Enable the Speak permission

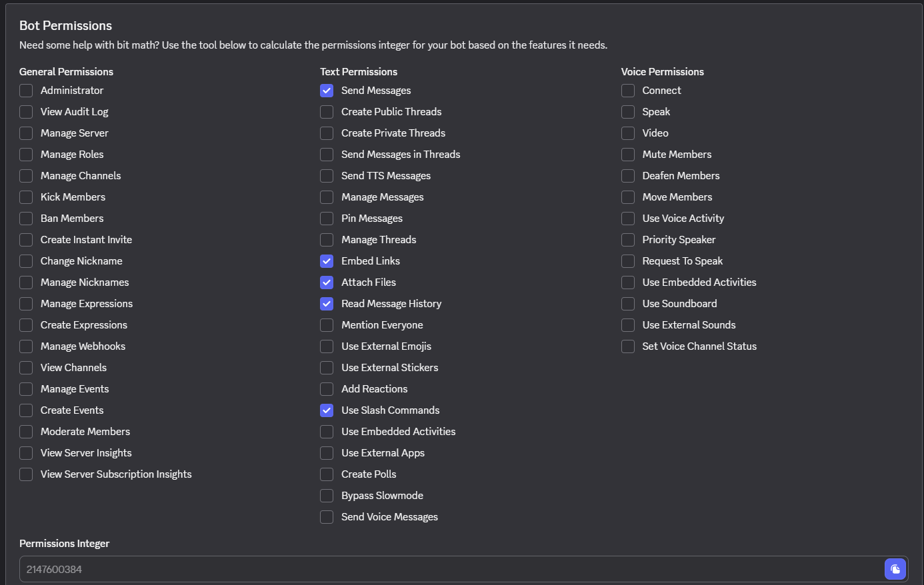(628, 112)
